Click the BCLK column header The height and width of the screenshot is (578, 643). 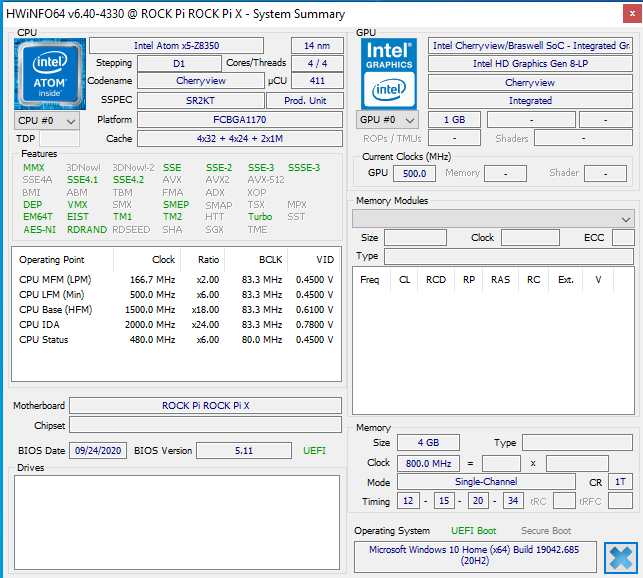(x=256, y=260)
